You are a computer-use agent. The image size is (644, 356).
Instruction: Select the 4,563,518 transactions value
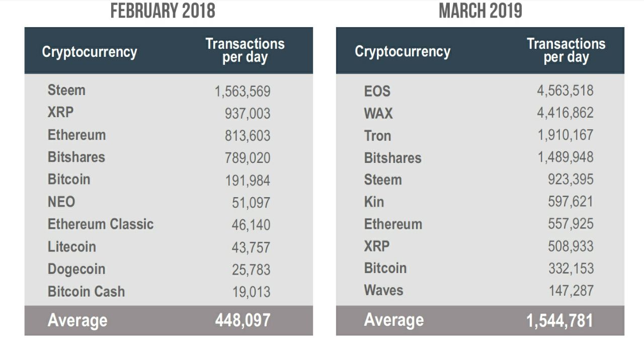(565, 91)
